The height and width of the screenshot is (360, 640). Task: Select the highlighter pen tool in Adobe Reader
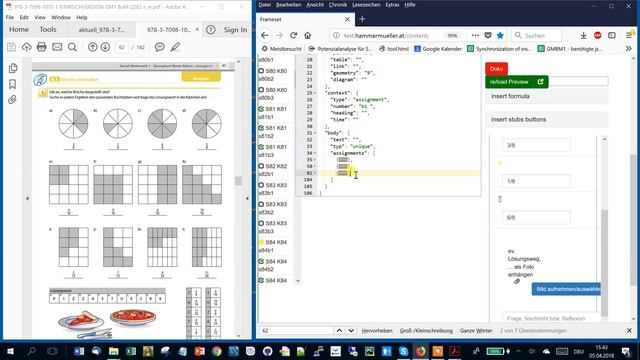(175, 47)
